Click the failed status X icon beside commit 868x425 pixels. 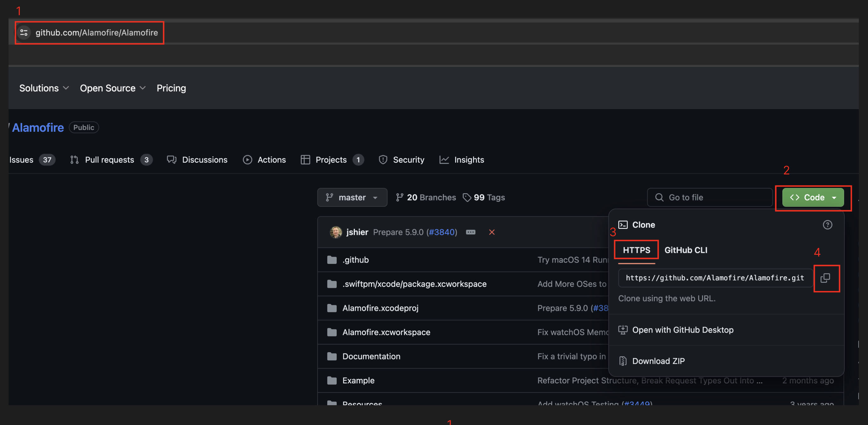(x=492, y=232)
